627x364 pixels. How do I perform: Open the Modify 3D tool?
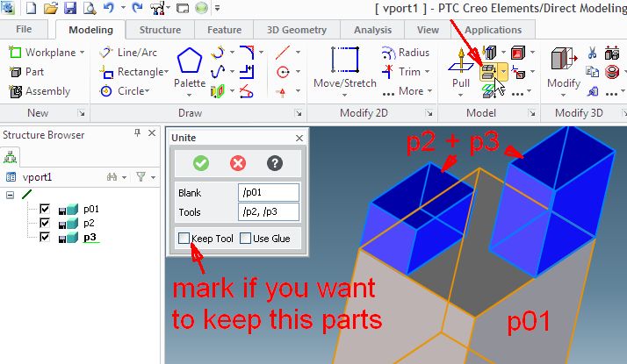pos(564,67)
